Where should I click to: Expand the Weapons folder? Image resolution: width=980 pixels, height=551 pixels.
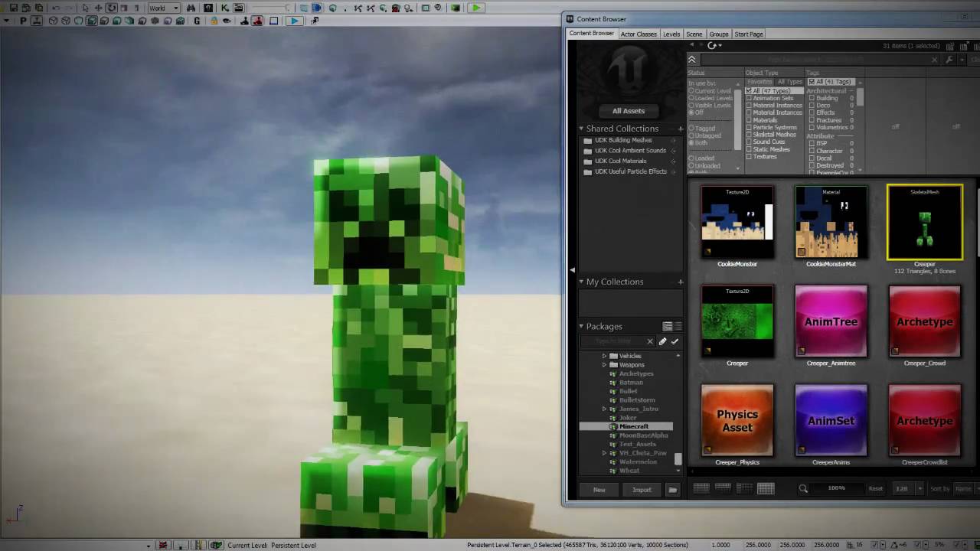click(x=604, y=365)
